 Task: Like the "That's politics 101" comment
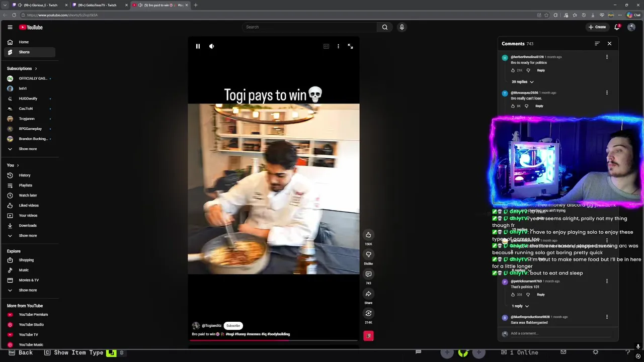[513, 295]
